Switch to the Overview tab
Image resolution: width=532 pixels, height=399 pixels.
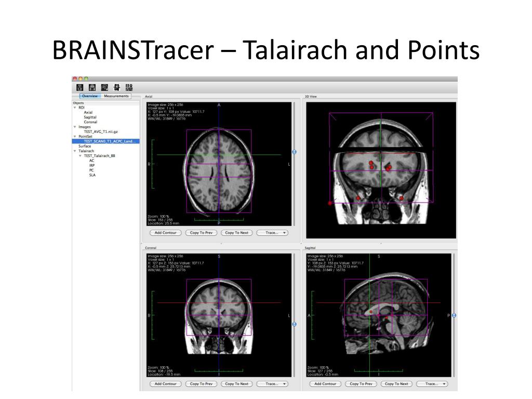click(90, 96)
